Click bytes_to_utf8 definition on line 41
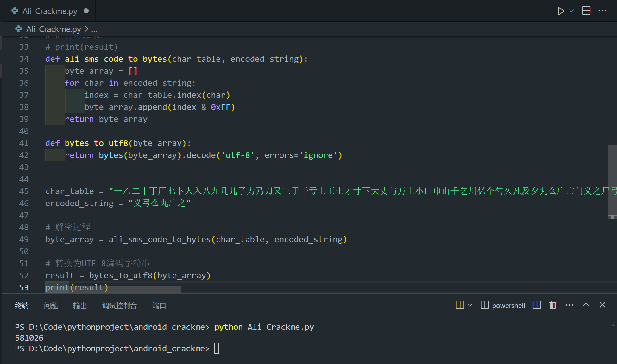This screenshot has width=617, height=364. point(96,143)
